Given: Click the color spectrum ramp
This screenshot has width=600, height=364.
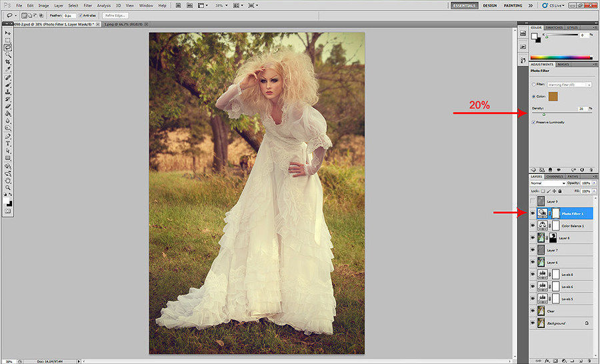Looking at the screenshot, I should (x=561, y=57).
